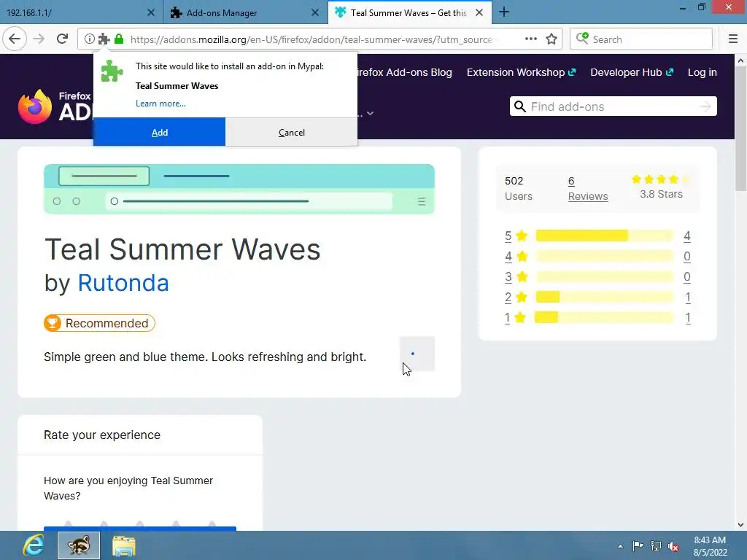Open page actions three-dot menu
Viewport: 747px width, 560px height.
tap(531, 39)
